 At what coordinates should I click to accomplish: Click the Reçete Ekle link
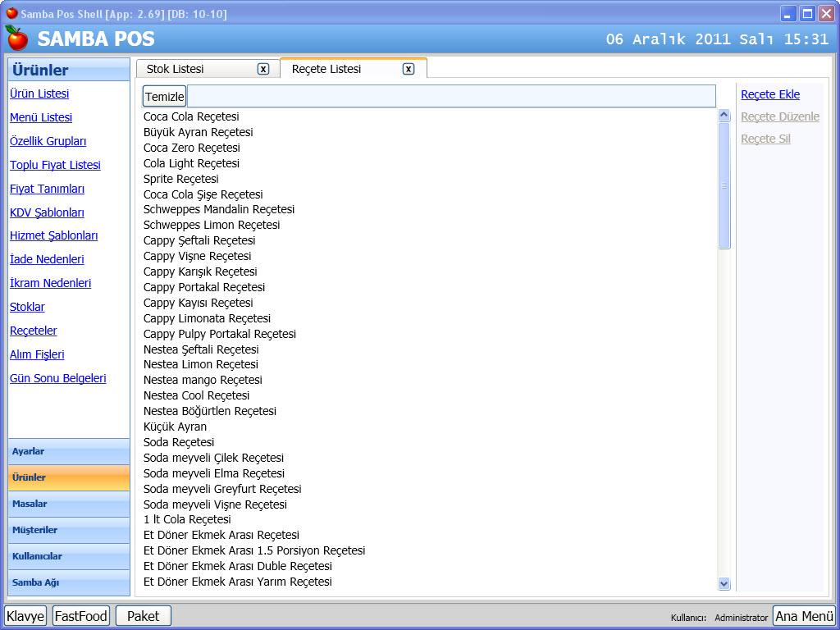coord(770,94)
